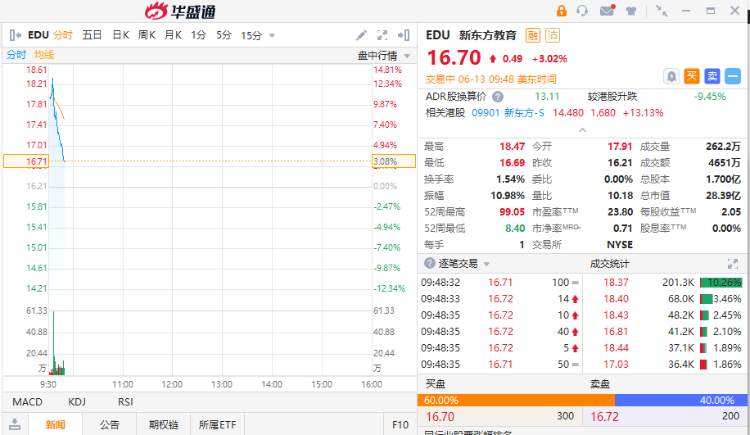
Task: Switch to the 期权链 tab
Action: (x=164, y=424)
